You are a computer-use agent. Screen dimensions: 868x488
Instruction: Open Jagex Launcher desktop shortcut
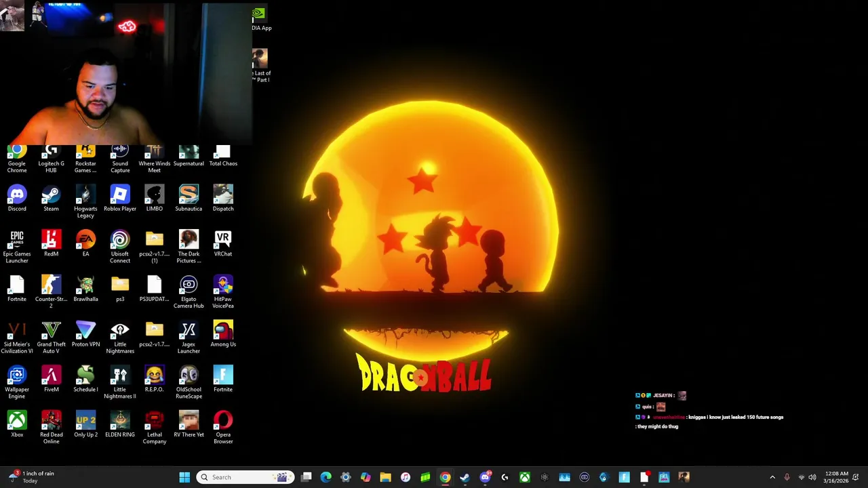click(189, 337)
